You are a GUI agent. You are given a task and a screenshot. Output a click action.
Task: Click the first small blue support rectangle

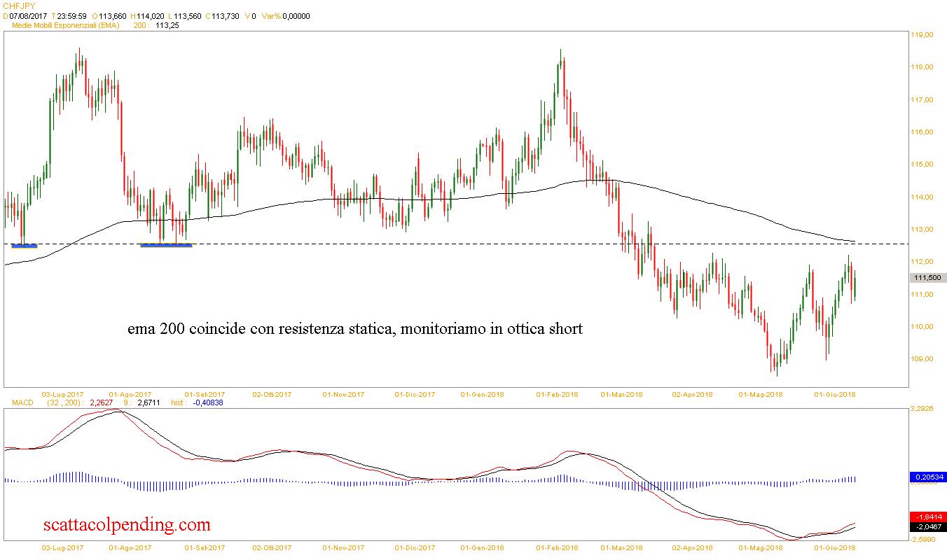(24, 245)
